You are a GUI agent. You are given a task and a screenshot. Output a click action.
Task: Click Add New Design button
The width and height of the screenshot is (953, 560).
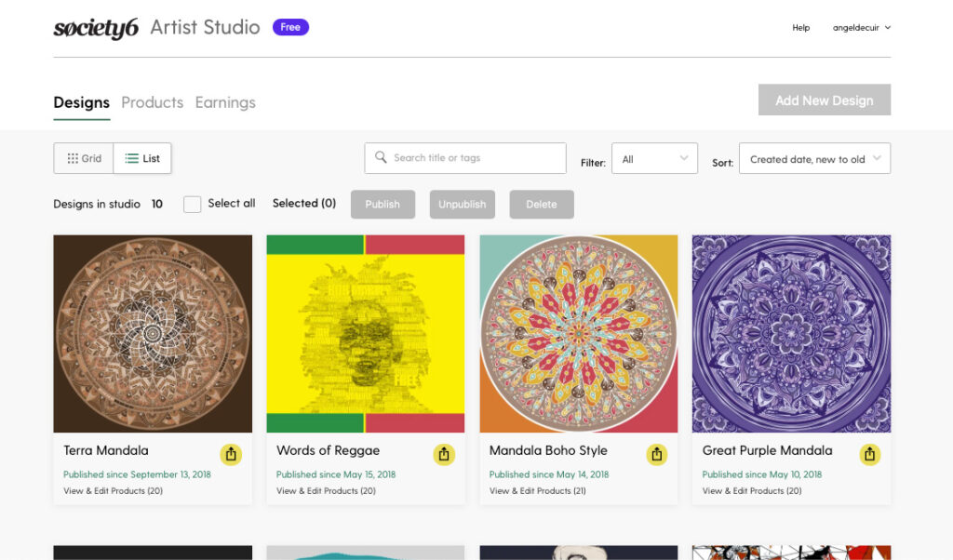coord(825,100)
